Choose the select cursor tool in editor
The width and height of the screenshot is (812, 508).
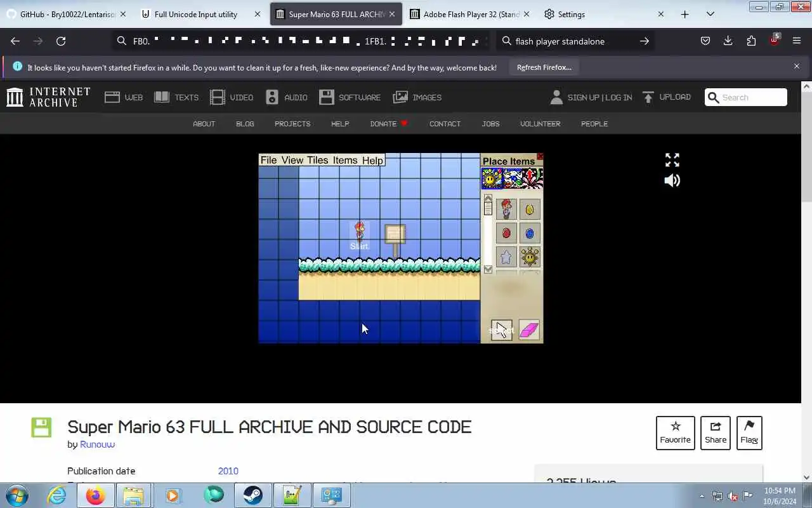click(x=502, y=330)
